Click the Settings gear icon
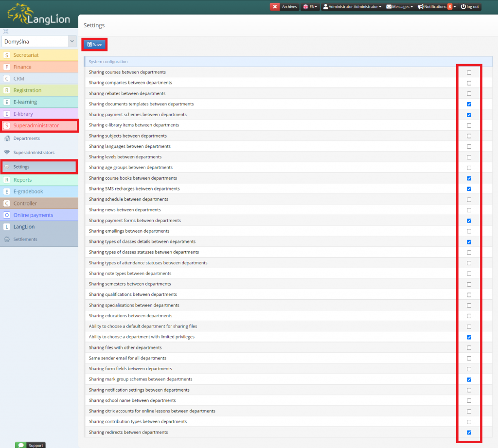The image size is (498, 448). click(6, 167)
